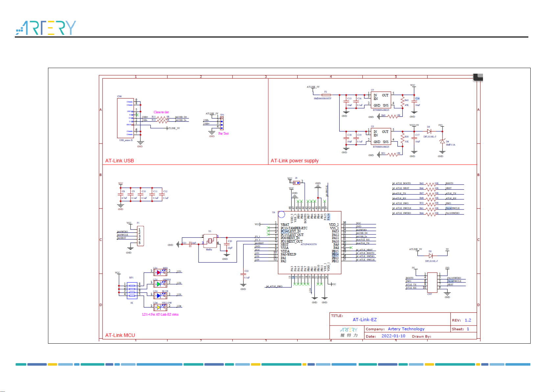This screenshot has height=392, width=554.
Task: Select 'Artery Technology' company name
Action: (406, 329)
